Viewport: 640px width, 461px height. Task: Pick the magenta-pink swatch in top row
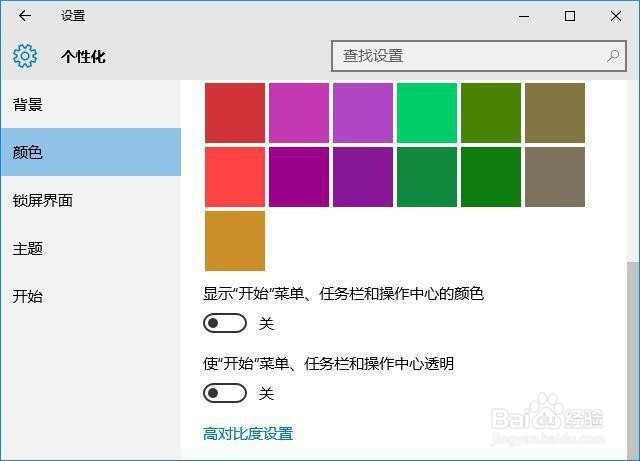click(x=299, y=113)
